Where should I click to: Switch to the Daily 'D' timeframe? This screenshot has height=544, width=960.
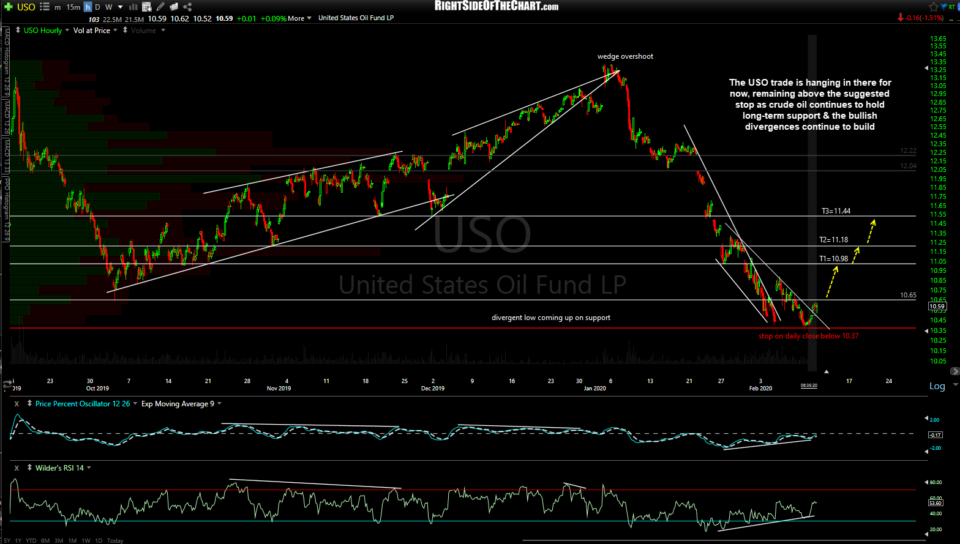97,7
